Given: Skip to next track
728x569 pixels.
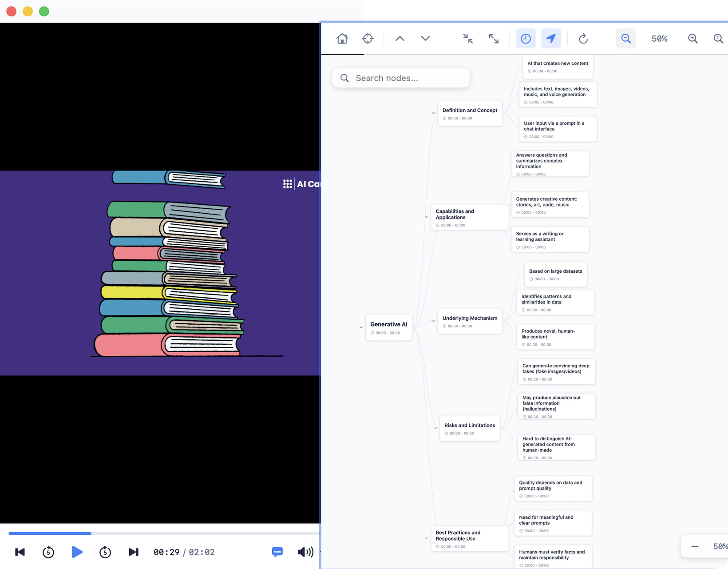Looking at the screenshot, I should pos(134,552).
